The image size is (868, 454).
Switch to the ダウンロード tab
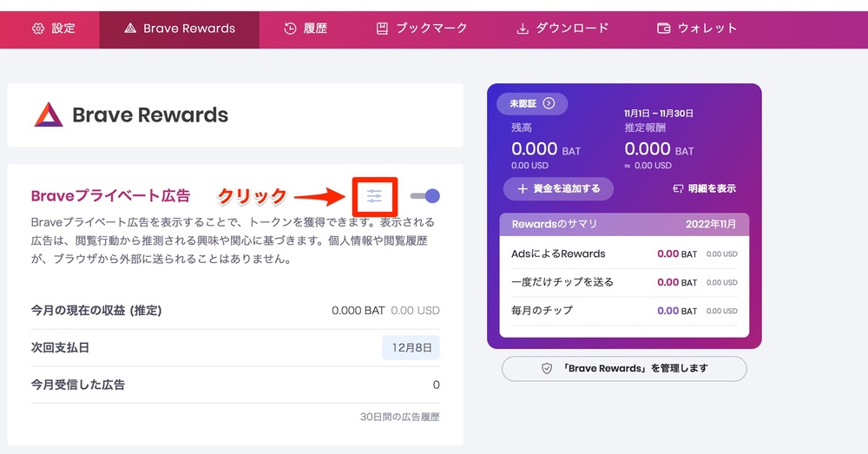pyautogui.click(x=562, y=29)
